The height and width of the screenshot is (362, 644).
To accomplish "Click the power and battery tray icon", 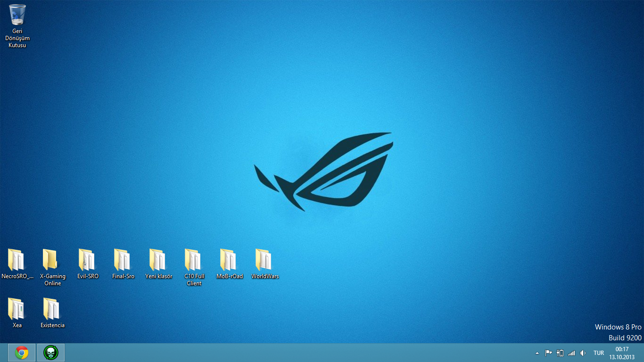I will click(x=560, y=353).
